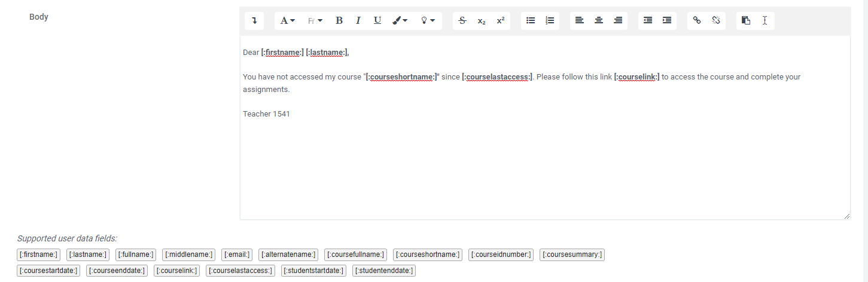Insert a hyperlink with the link icon
The width and height of the screenshot is (868, 282).
[697, 21]
